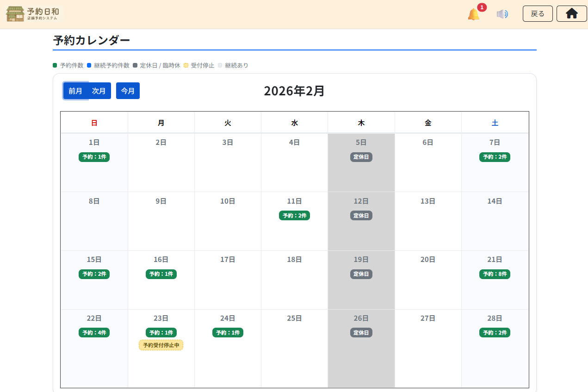The height and width of the screenshot is (392, 588).
Task: Open 予約：1件 badge on 16日
Action: point(161,274)
